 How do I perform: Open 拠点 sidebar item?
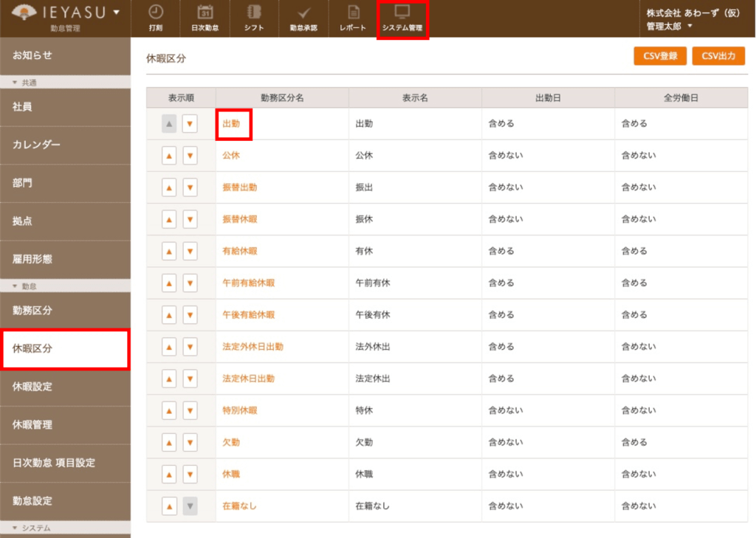[65, 221]
